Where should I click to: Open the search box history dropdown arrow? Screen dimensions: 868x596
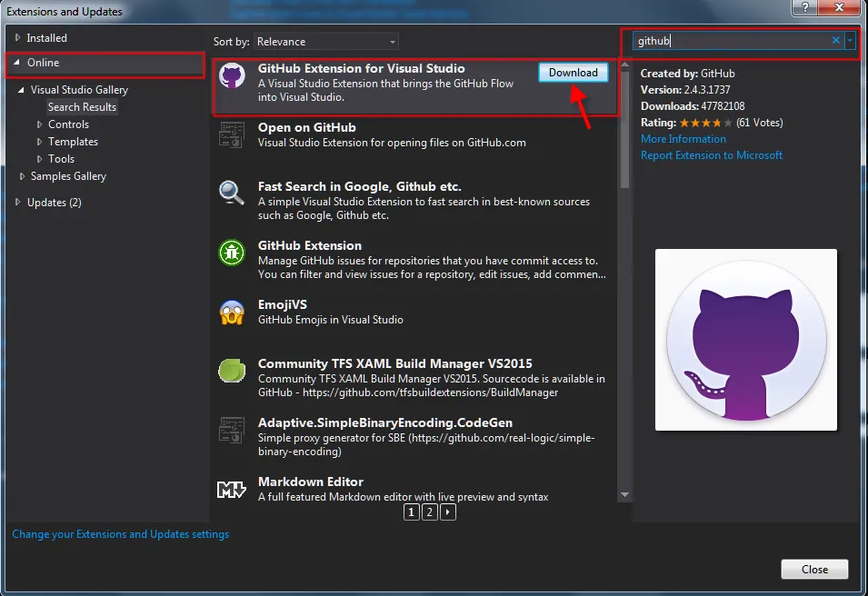850,40
